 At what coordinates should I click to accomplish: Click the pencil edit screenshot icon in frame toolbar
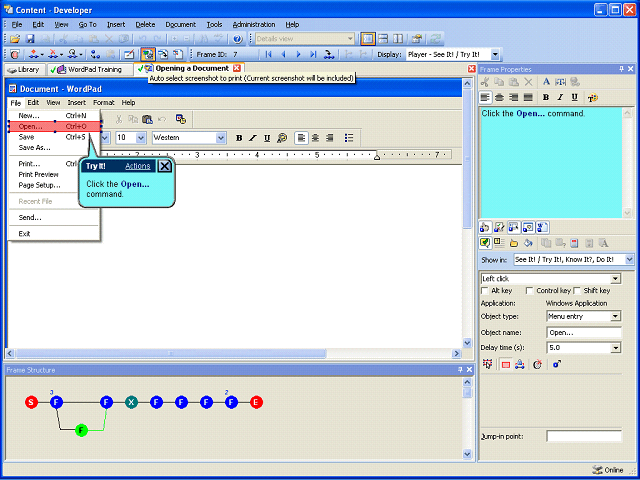tap(129, 54)
